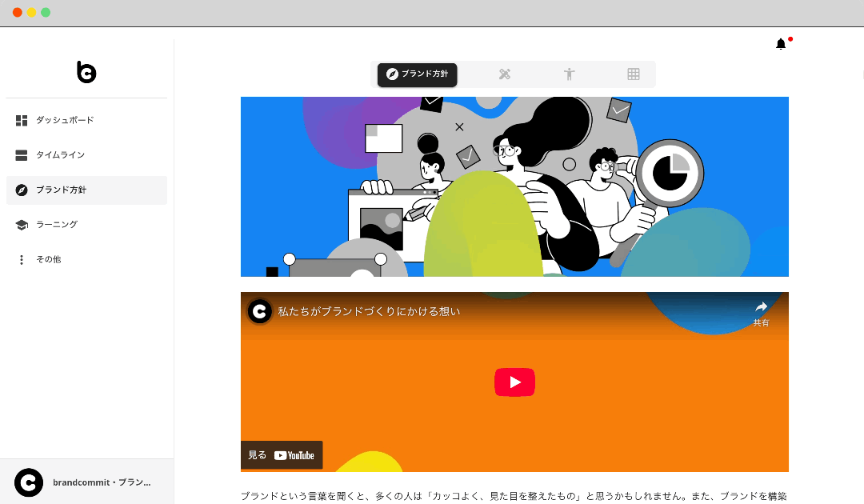Click the person icon in the top tab bar
This screenshot has height=504, width=864.
(569, 74)
